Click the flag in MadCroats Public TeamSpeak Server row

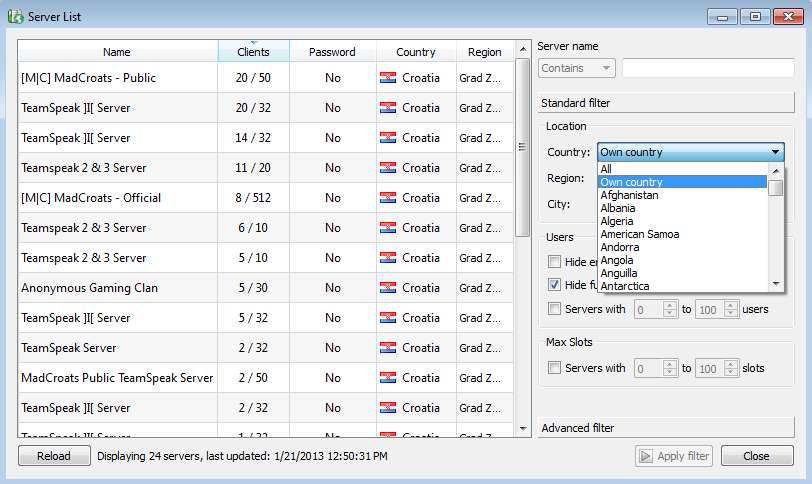(388, 378)
